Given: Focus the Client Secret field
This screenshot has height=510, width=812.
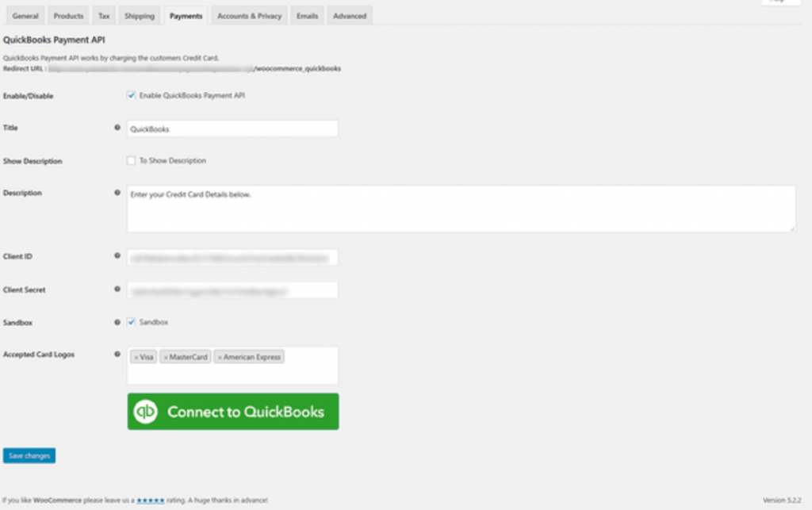Looking at the screenshot, I should click(x=232, y=290).
